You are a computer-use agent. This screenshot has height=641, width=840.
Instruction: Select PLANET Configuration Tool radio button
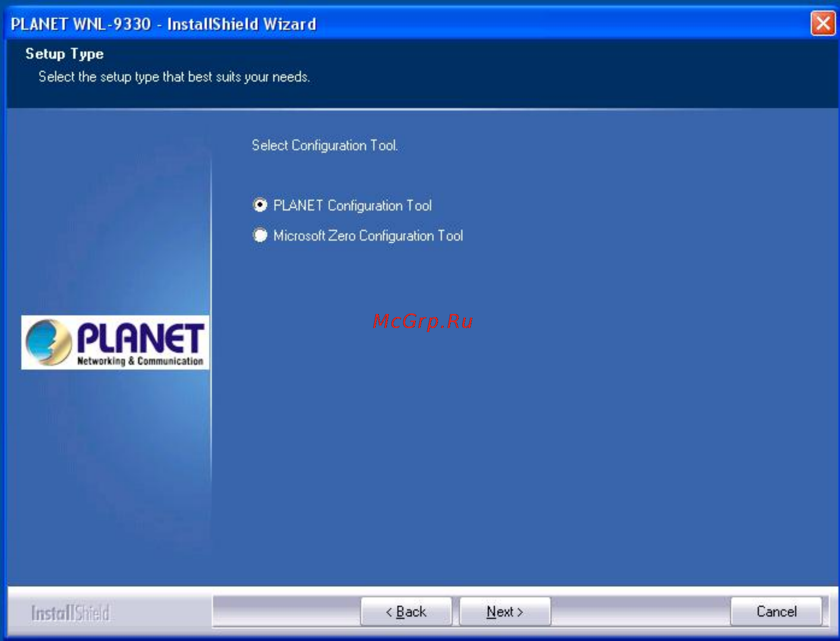[260, 205]
